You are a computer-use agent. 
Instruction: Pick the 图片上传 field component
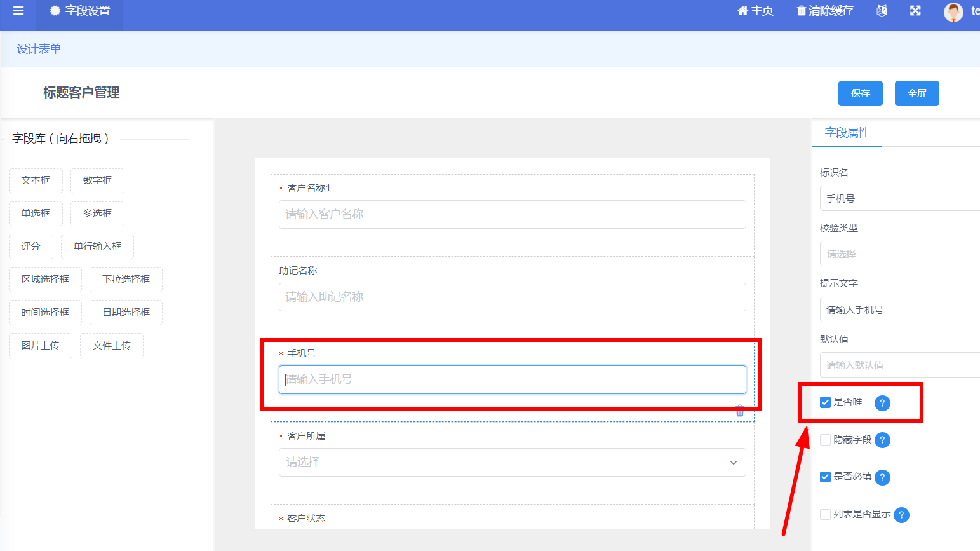pos(40,346)
